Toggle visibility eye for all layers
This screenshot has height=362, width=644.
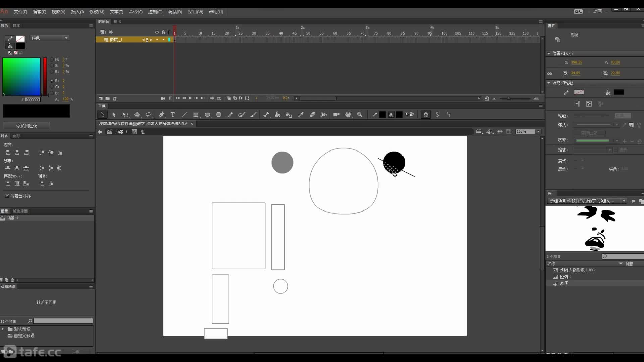coord(157,32)
